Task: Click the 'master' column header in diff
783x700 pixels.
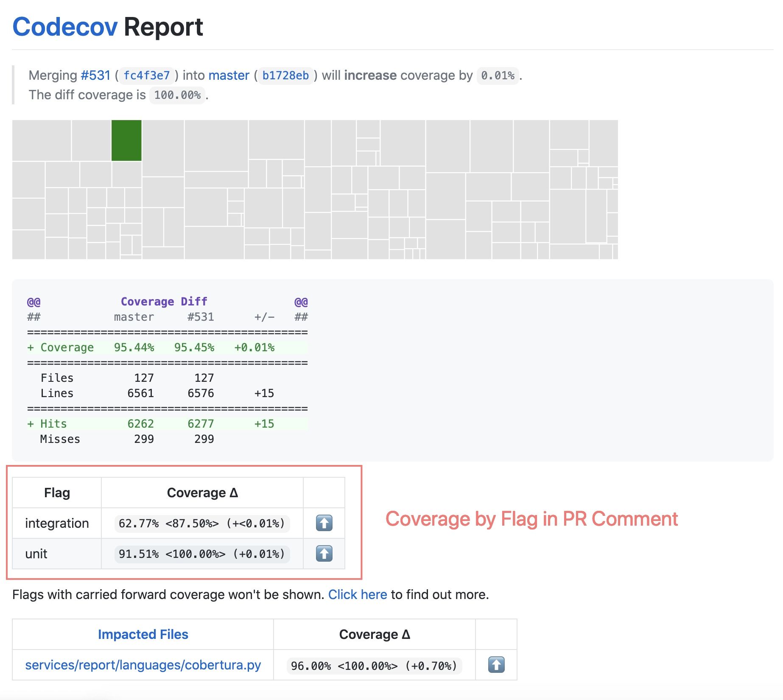Action: click(x=134, y=317)
